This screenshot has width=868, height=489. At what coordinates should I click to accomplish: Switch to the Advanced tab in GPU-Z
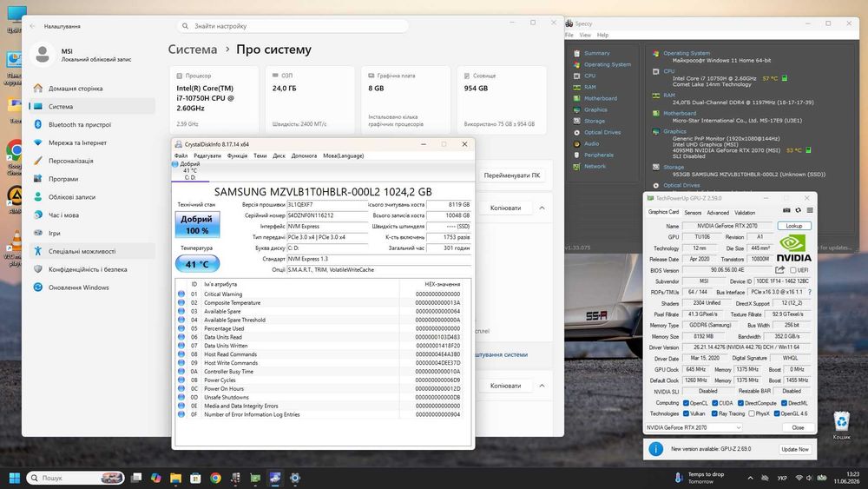point(718,213)
